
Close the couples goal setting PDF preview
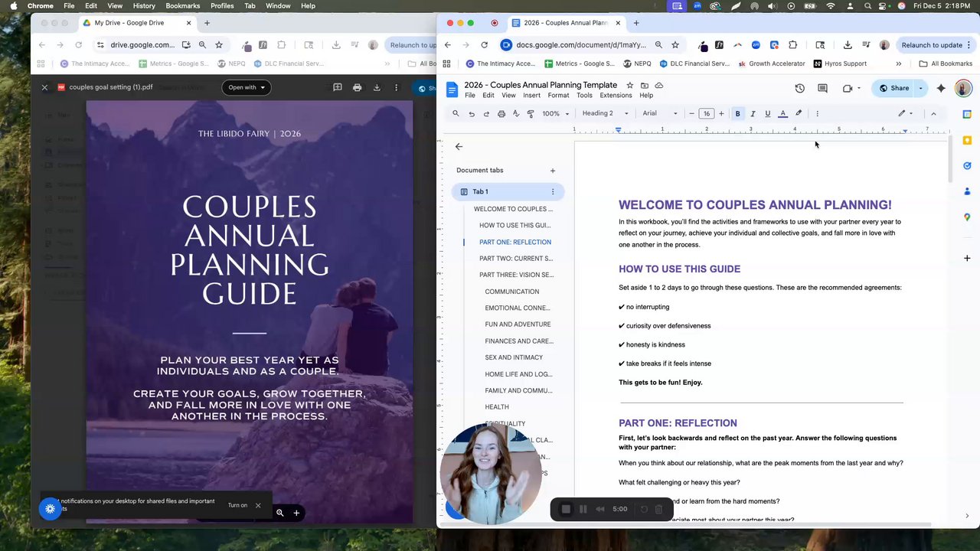click(x=44, y=87)
